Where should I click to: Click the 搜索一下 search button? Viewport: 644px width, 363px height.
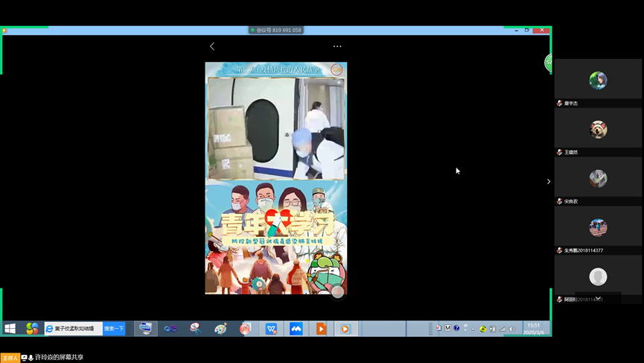click(x=114, y=329)
